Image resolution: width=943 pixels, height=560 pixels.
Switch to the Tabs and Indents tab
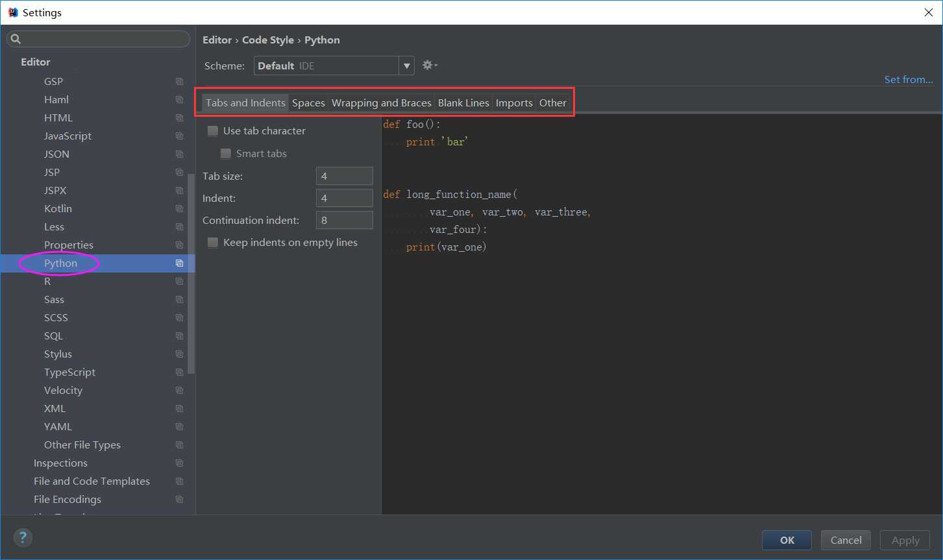[245, 103]
